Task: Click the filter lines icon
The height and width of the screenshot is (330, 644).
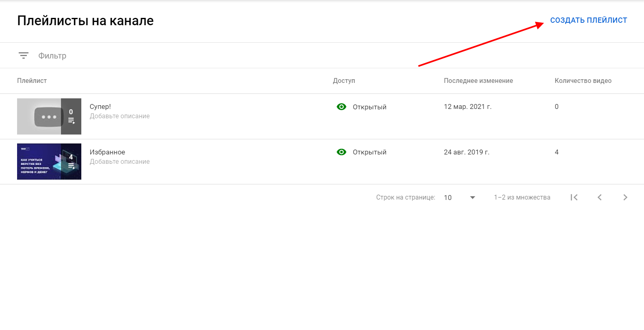Action: [24, 56]
